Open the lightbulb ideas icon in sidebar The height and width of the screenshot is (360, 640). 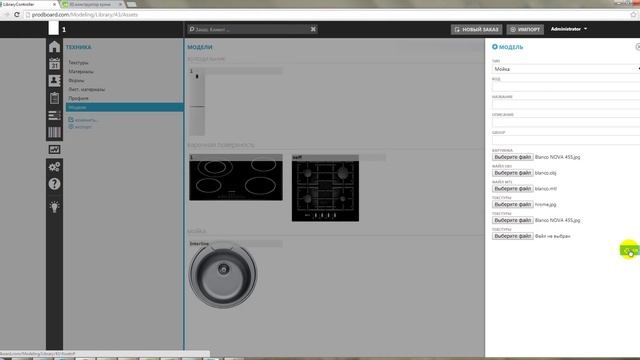pos(54,207)
